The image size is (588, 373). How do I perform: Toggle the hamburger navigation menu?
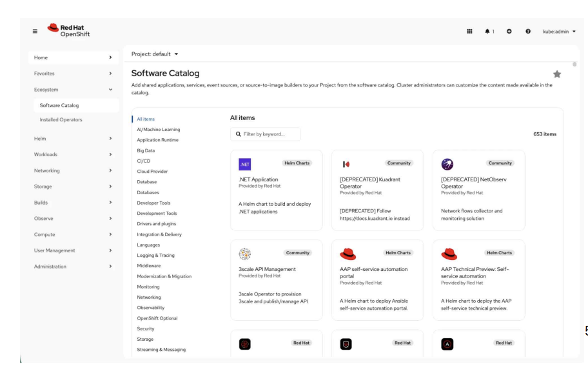(x=35, y=31)
